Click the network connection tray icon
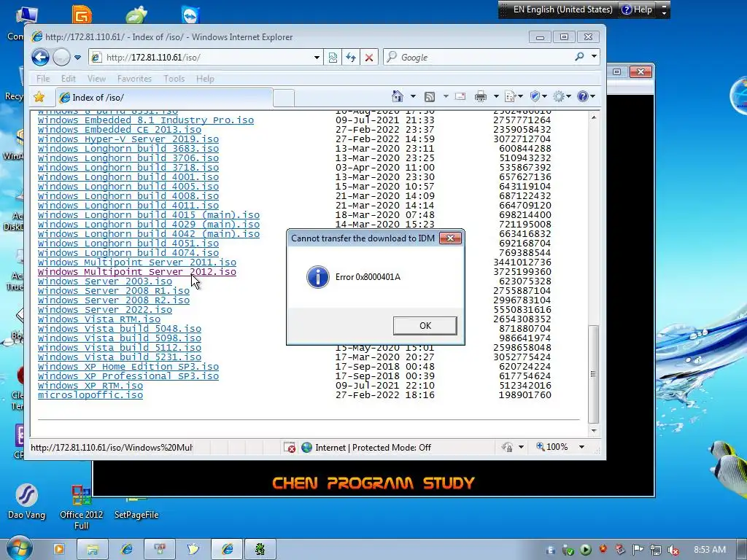The image size is (747, 560). tap(656, 550)
